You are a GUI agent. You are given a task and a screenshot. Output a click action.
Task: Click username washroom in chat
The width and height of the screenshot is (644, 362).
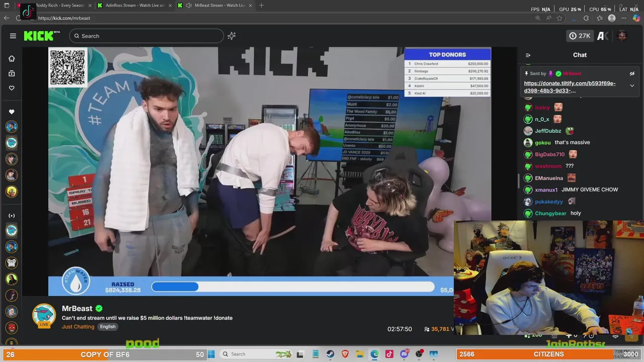[x=548, y=166]
